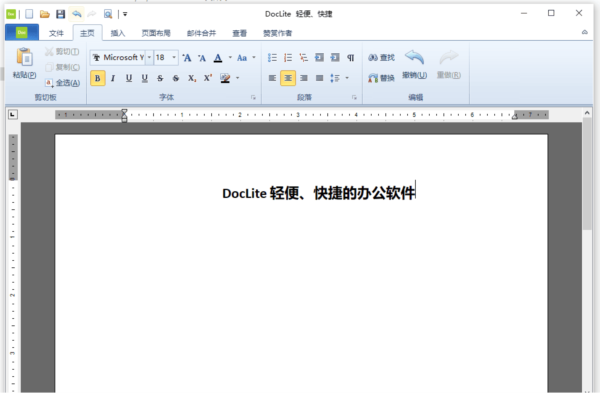
Task: Undo with the quick access toolbar arrow
Action: click(77, 15)
